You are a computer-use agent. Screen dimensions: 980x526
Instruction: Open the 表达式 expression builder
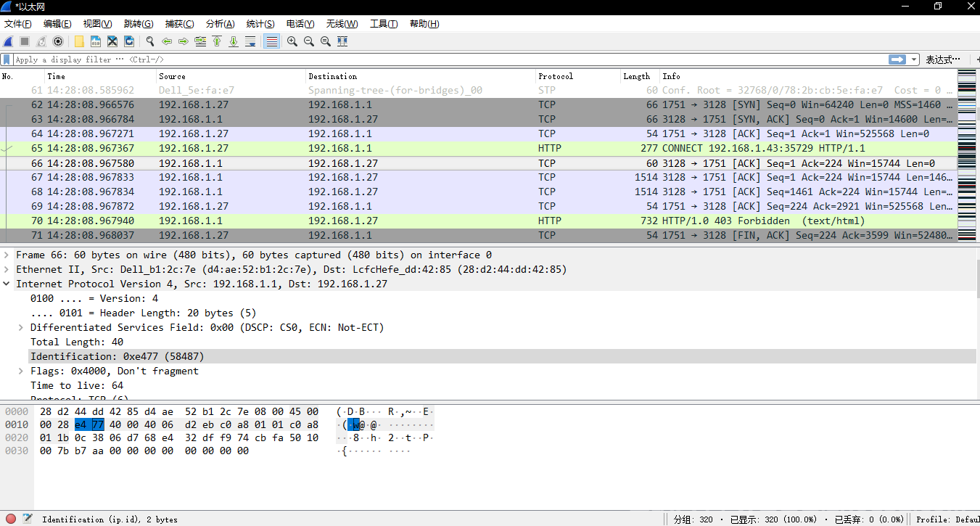pyautogui.click(x=943, y=59)
